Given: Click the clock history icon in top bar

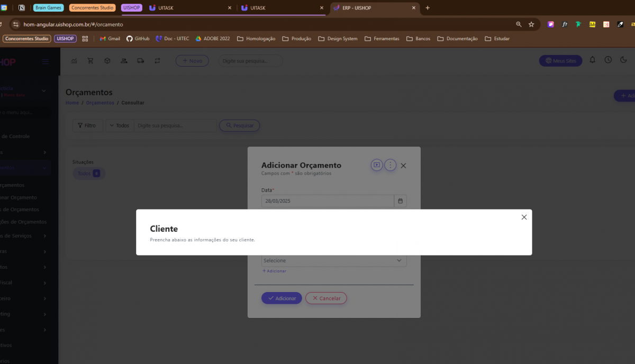Looking at the screenshot, I should pyautogui.click(x=608, y=60).
